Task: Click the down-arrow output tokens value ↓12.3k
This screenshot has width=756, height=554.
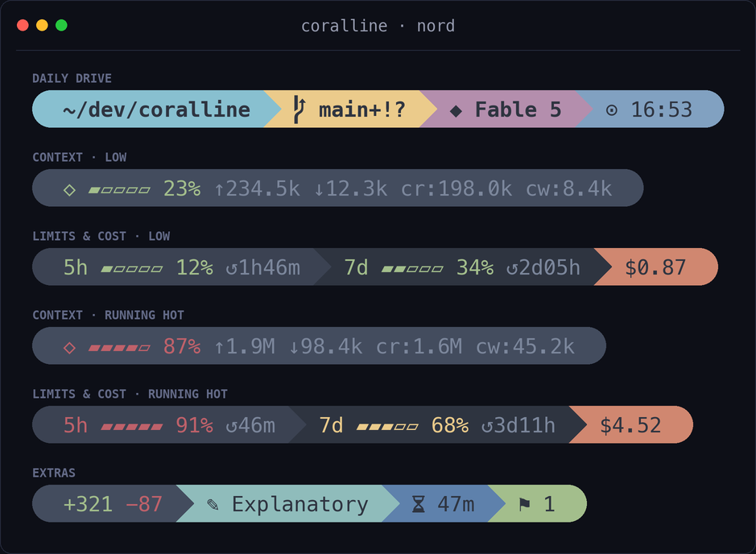Action: tap(350, 188)
